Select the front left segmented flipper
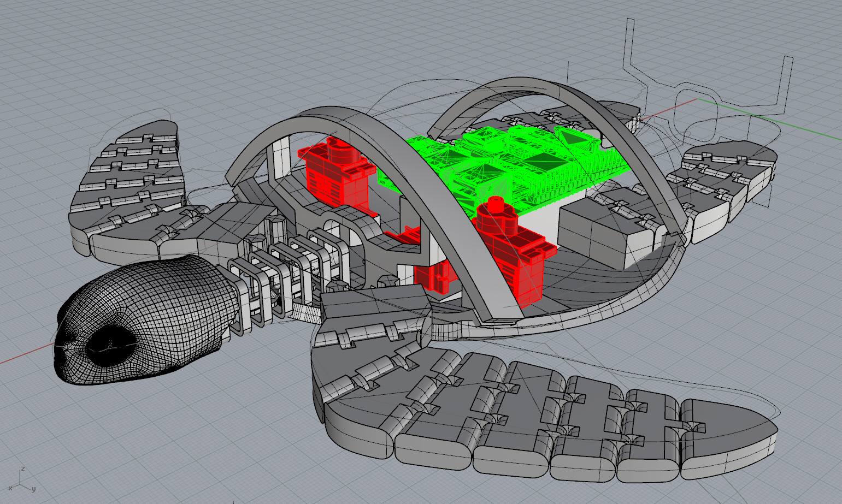Viewport: 842px width, 504px height. pyautogui.click(x=131, y=186)
